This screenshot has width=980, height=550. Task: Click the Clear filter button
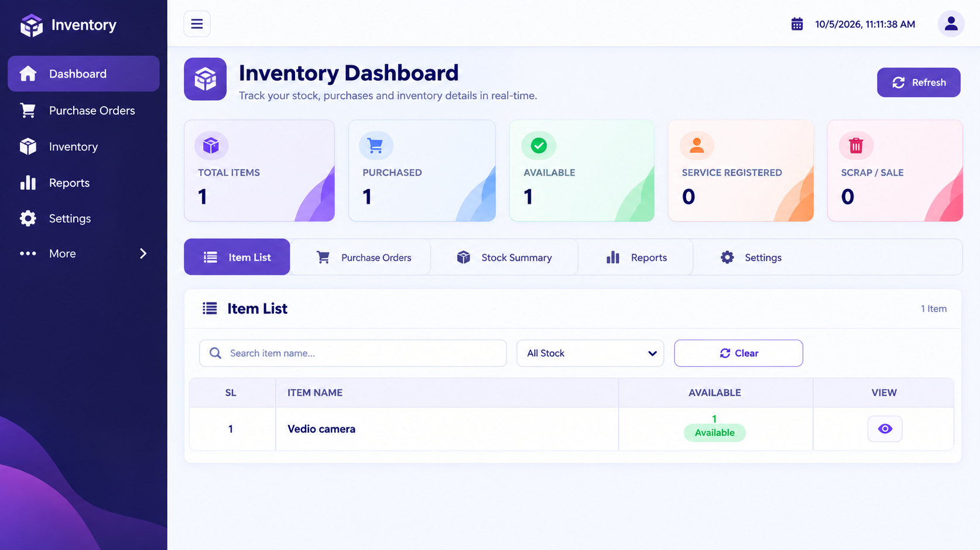tap(738, 353)
